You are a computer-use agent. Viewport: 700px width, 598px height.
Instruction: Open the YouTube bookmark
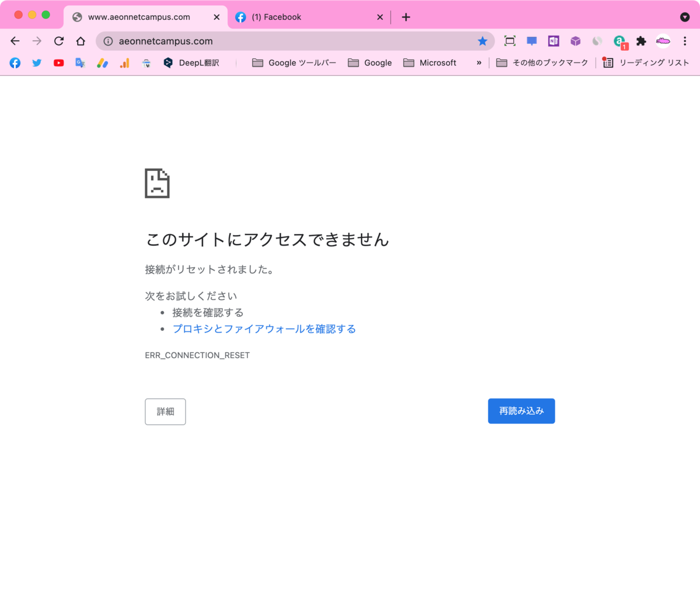pyautogui.click(x=58, y=62)
